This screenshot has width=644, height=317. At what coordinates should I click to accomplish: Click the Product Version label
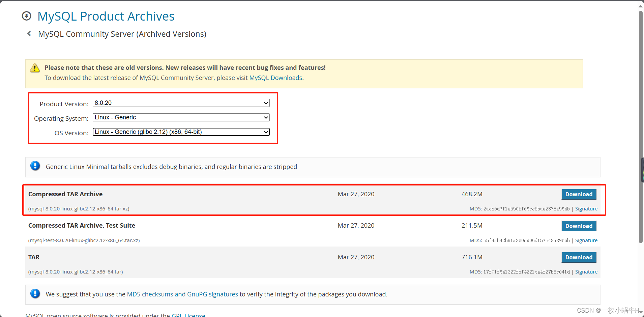click(x=64, y=104)
